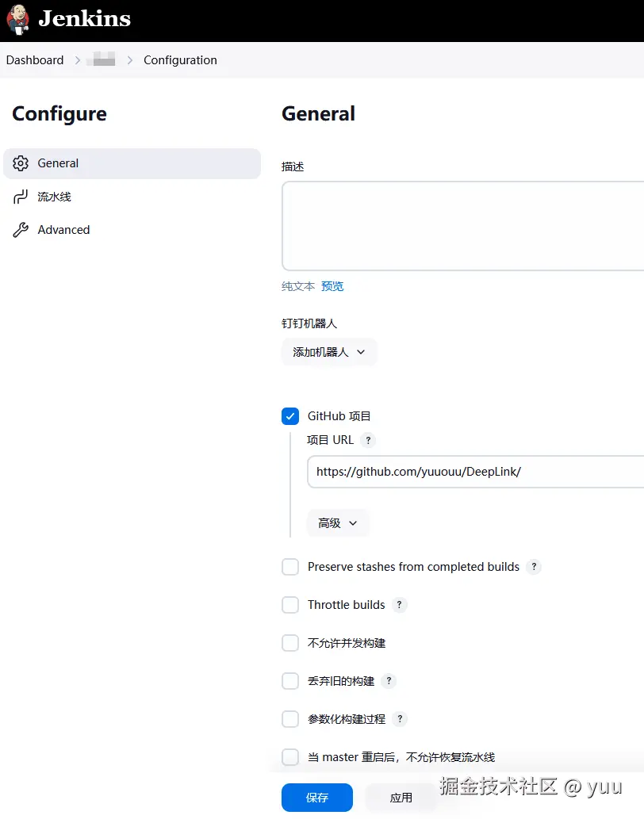Image resolution: width=644 pixels, height=819 pixels.
Task: Click the pipeline icon beside 流水线
Action: pos(21,197)
